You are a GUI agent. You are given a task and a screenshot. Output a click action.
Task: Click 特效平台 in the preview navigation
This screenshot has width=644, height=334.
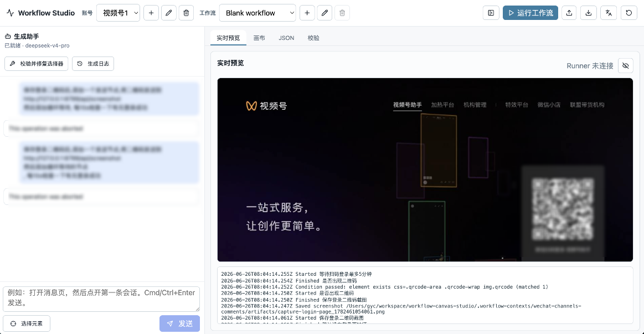517,105
